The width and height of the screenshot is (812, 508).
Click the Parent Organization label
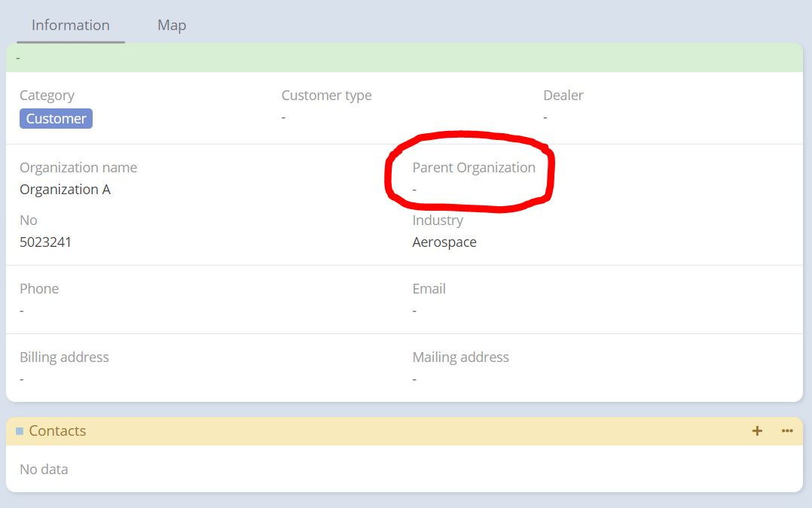(x=474, y=168)
